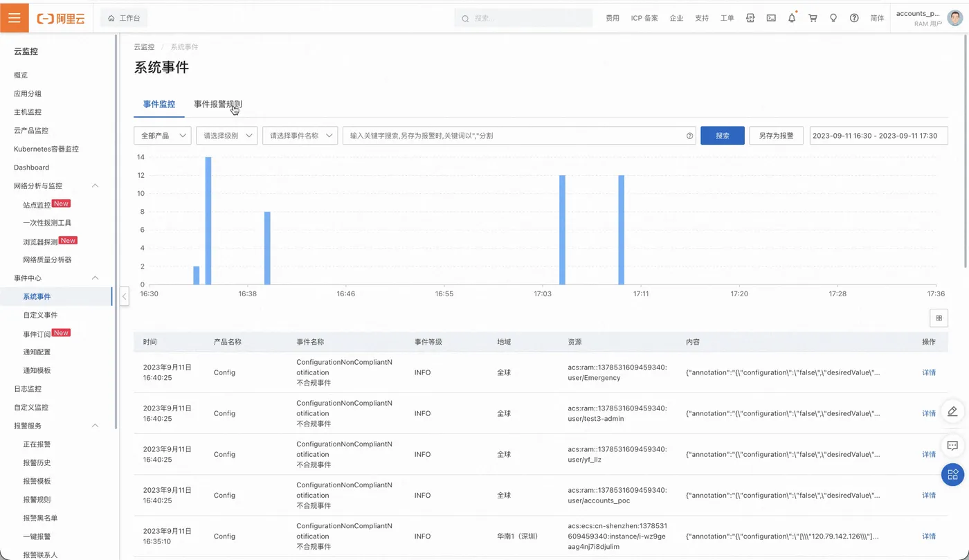Open 事件订阅 in sidebar

(37, 334)
